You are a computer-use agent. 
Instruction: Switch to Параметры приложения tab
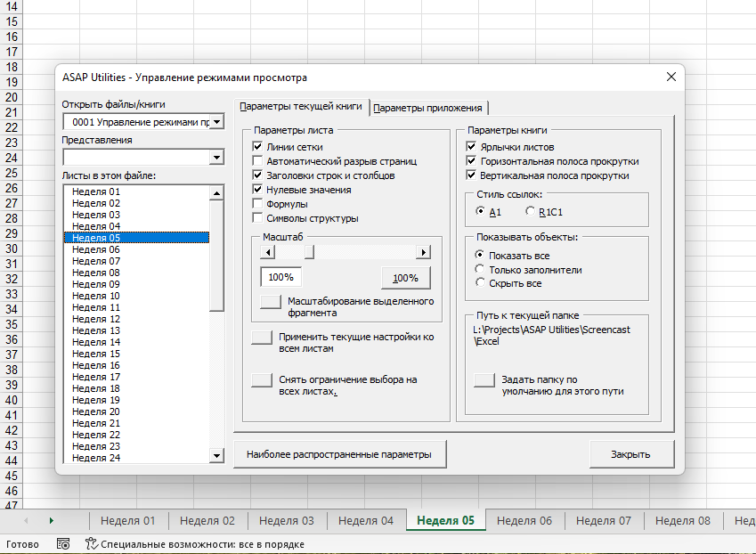tap(427, 108)
